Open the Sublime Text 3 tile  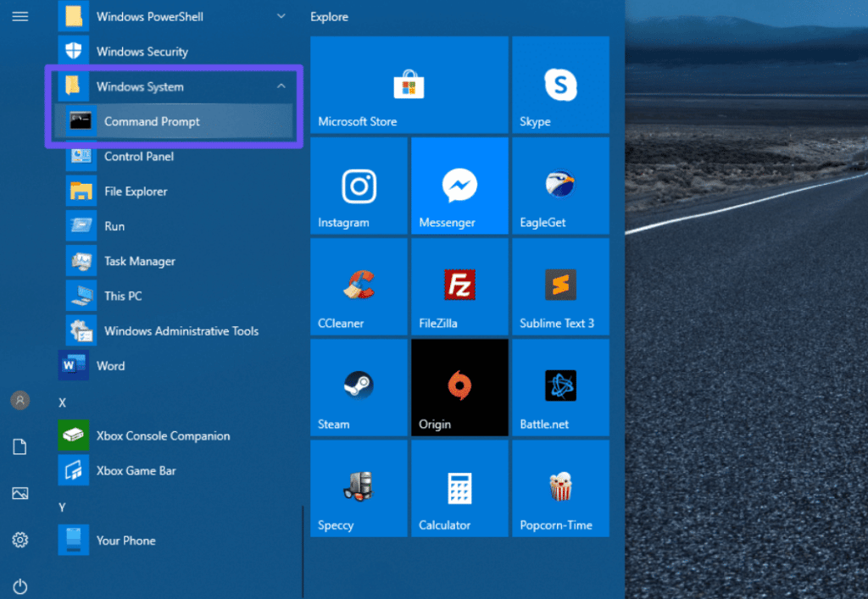pos(560,287)
